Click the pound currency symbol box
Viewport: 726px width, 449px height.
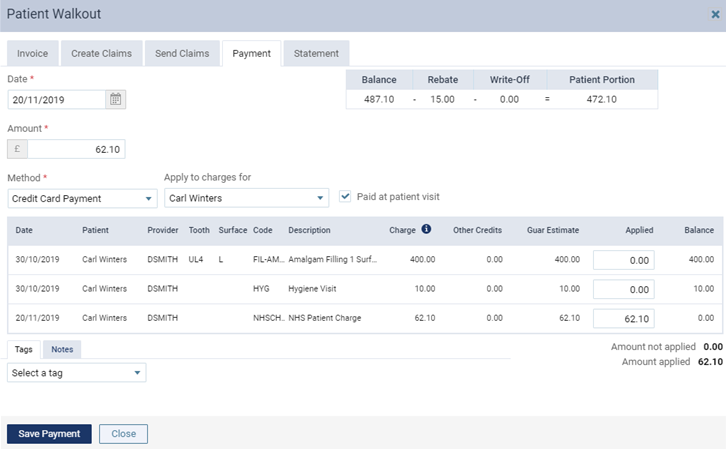18,149
